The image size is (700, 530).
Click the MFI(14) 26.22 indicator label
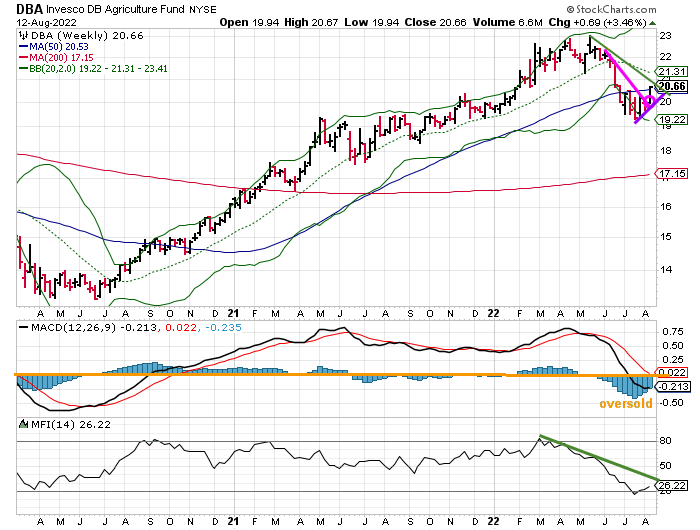(x=71, y=425)
